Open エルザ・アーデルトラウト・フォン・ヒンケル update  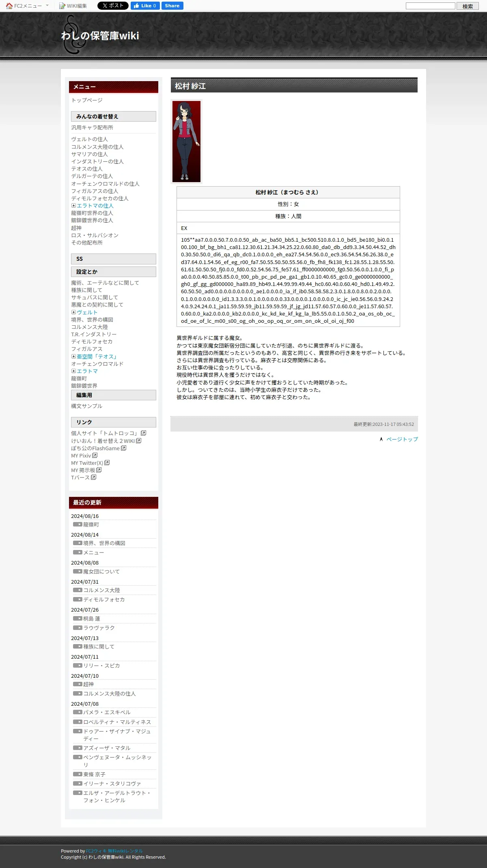117,797
